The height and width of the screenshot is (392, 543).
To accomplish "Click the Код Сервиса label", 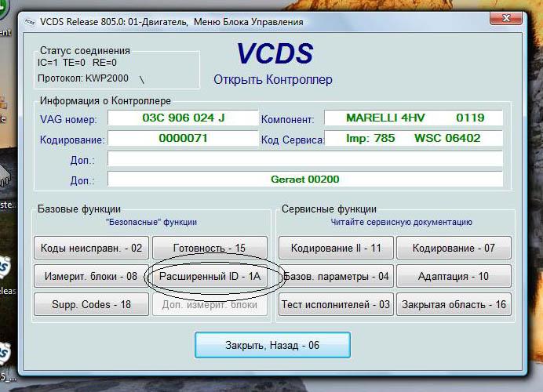I will [x=292, y=140].
